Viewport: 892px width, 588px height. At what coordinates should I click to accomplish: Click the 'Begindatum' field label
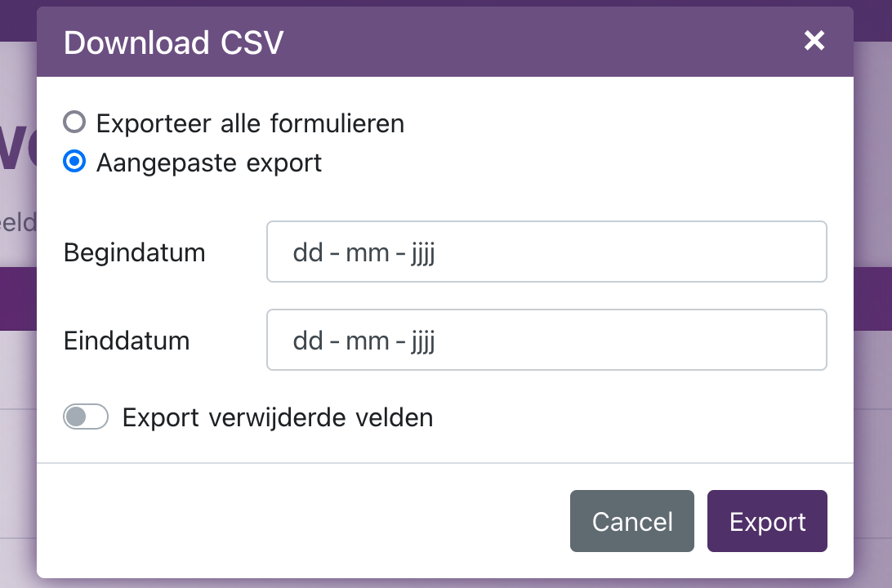[x=135, y=252]
